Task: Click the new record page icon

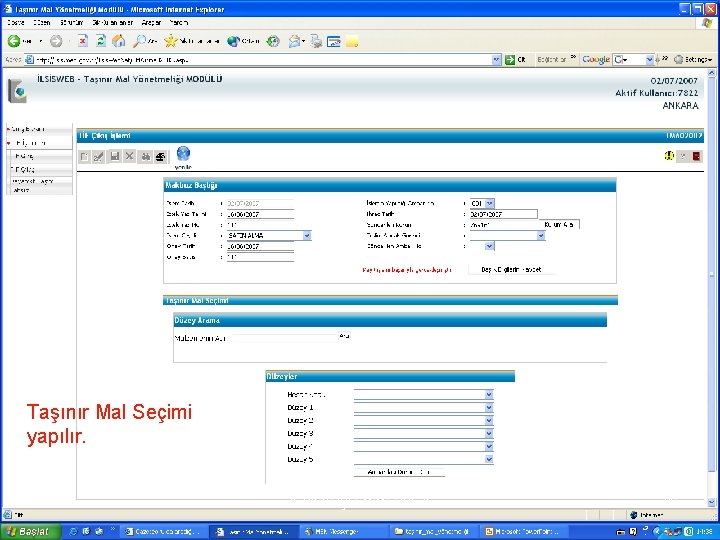Action: pyautogui.click(x=84, y=157)
